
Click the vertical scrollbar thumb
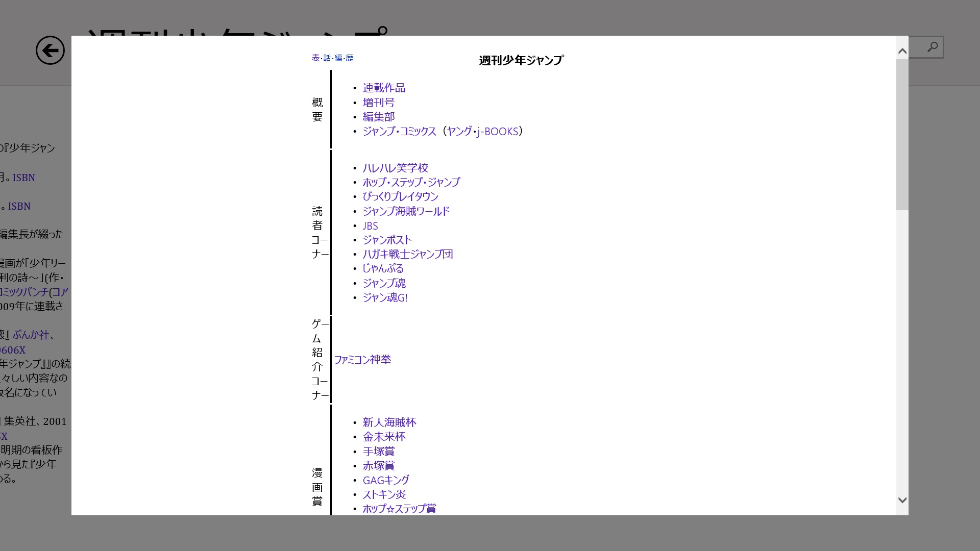[902, 135]
